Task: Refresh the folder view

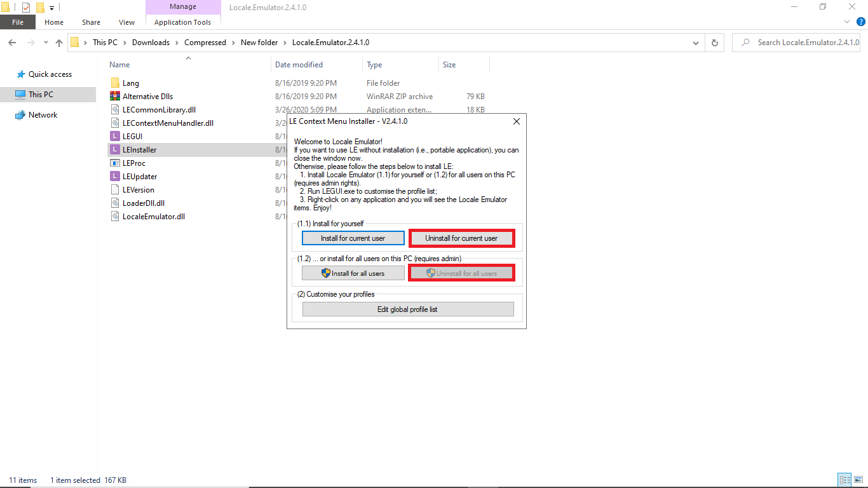Action: pos(715,43)
